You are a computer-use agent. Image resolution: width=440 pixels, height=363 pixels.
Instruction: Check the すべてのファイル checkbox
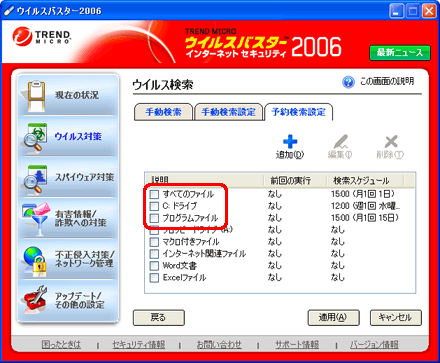[x=154, y=194]
